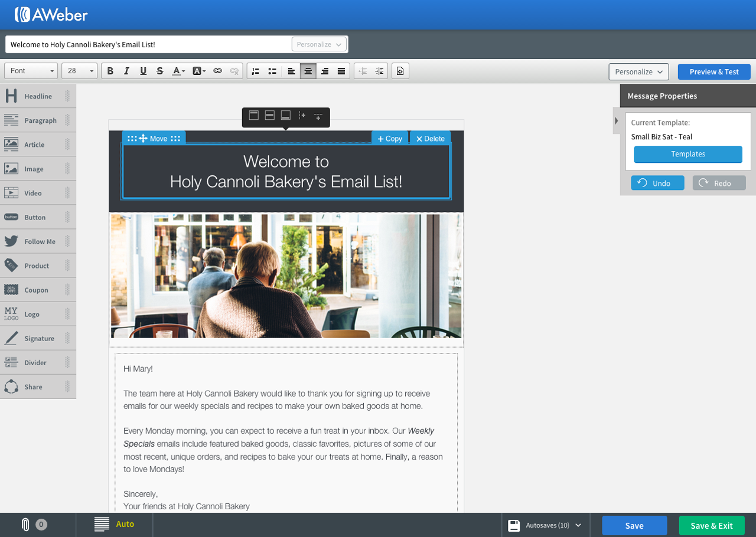Screen dimensions: 756x537
Task: Toggle center alignment
Action: pyautogui.click(x=308, y=71)
